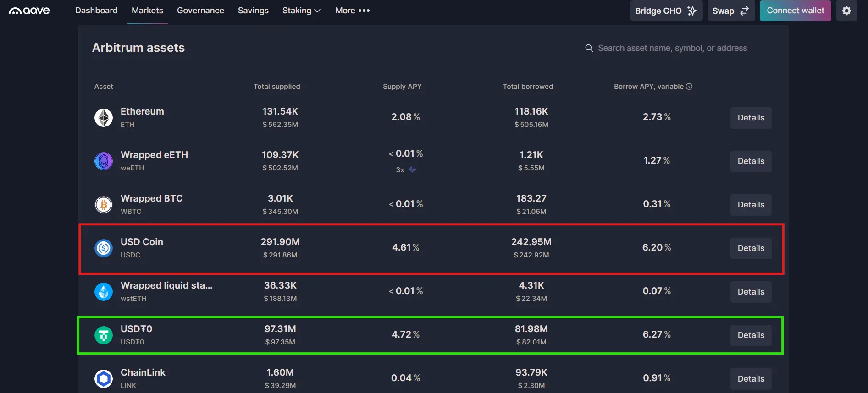Click the Wrapped eETH token icon
The image size is (868, 393).
click(x=104, y=161)
